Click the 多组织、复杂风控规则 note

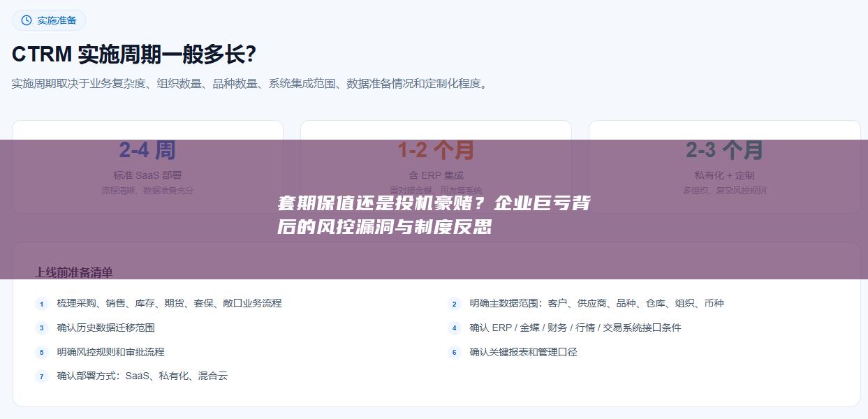pos(724,190)
